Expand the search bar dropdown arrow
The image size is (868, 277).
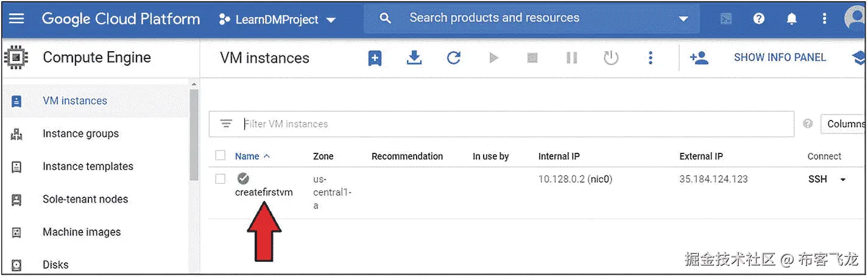tap(683, 19)
